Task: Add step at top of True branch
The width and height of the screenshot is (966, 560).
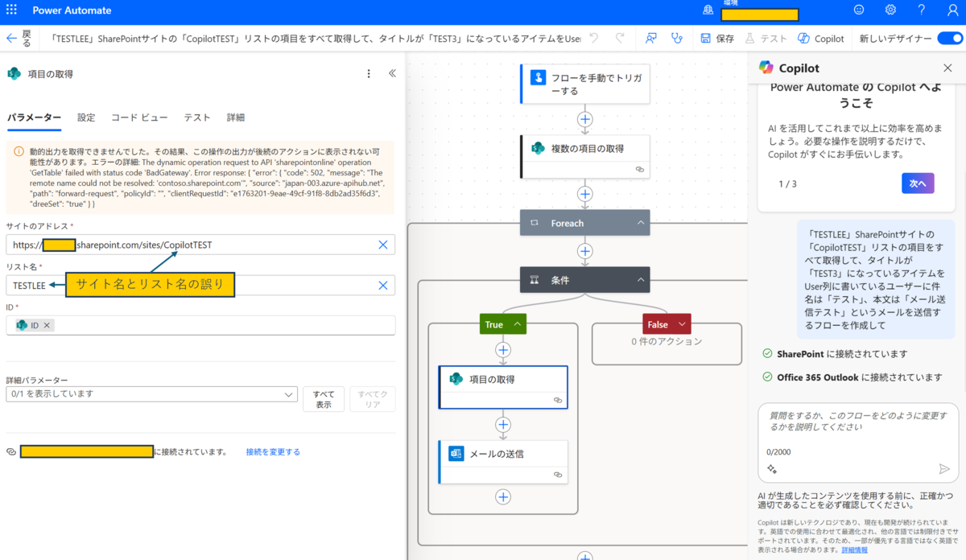Action: point(503,350)
